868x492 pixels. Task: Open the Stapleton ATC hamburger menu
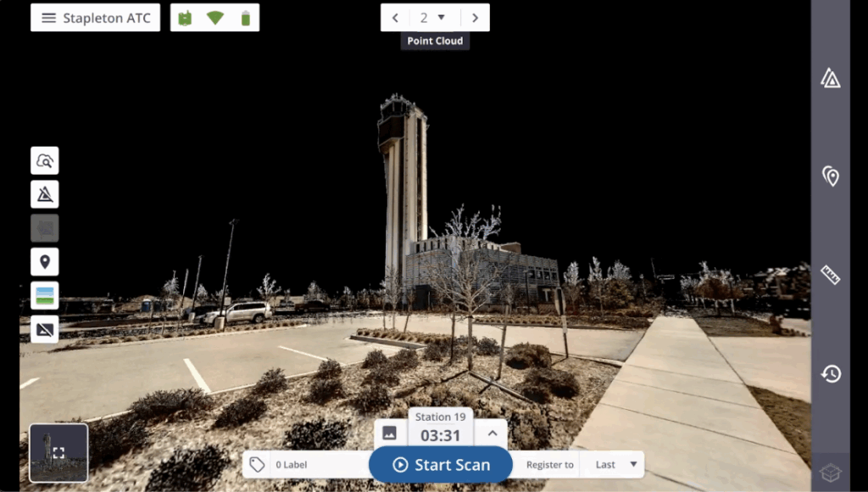pyautogui.click(x=51, y=17)
